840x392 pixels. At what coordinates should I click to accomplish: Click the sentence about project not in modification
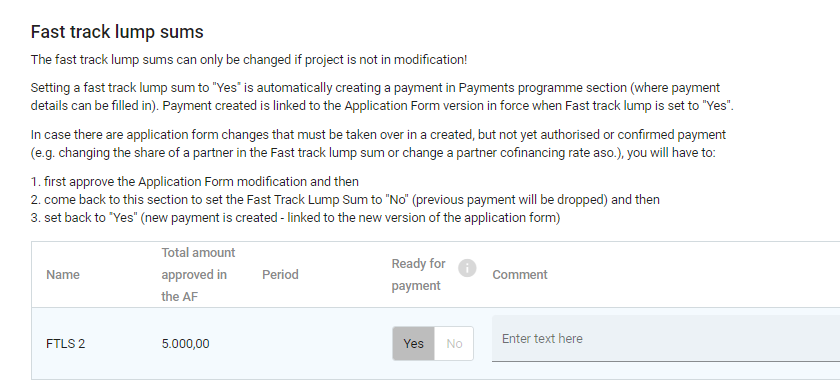[249, 60]
